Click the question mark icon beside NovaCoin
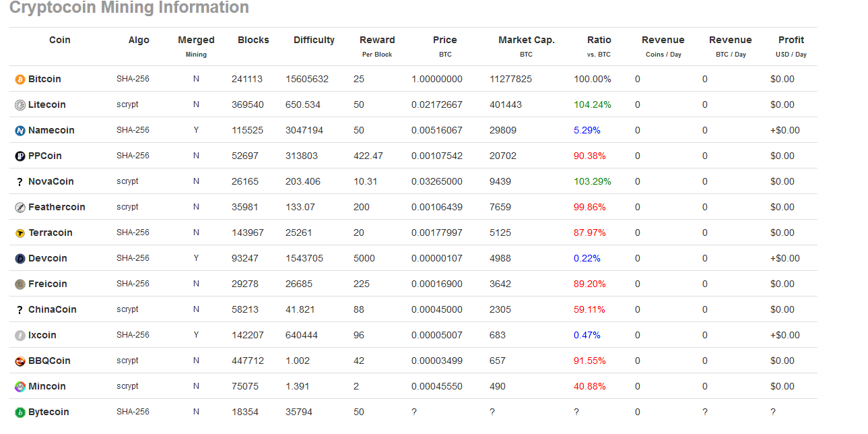The height and width of the screenshot is (434, 868). point(20,182)
